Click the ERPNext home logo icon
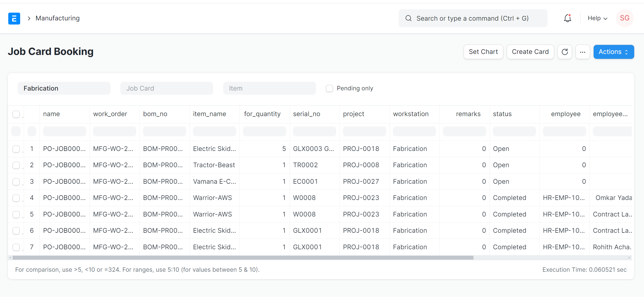644x297 pixels. click(x=14, y=18)
